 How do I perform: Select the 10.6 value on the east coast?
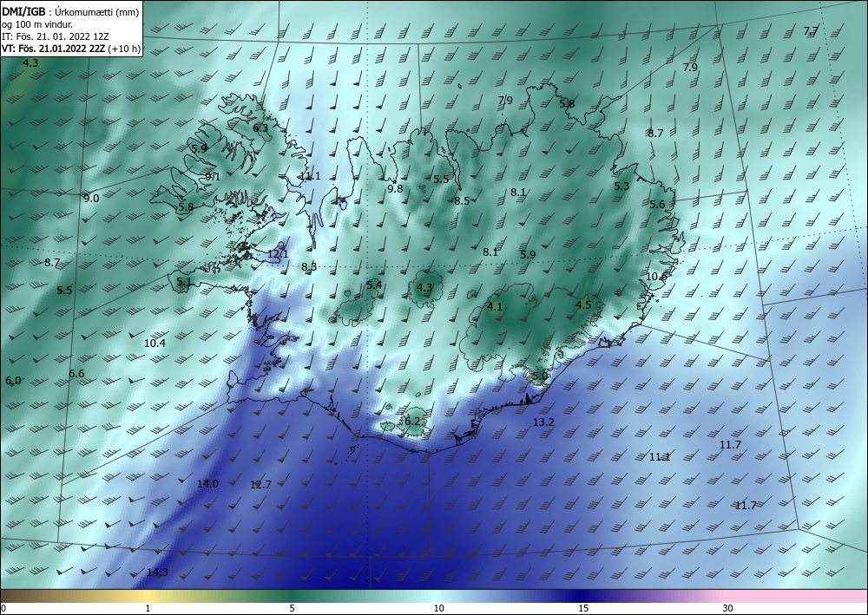click(x=656, y=277)
